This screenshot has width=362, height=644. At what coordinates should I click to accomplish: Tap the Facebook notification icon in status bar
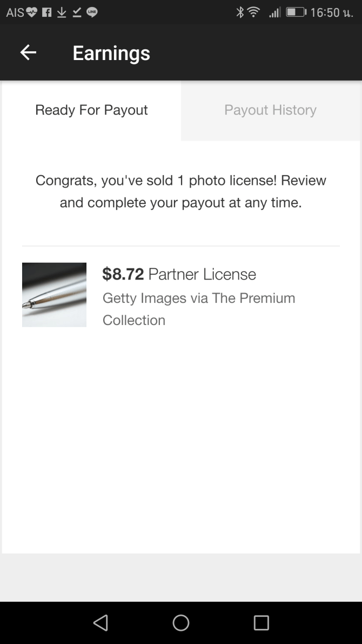point(47,12)
